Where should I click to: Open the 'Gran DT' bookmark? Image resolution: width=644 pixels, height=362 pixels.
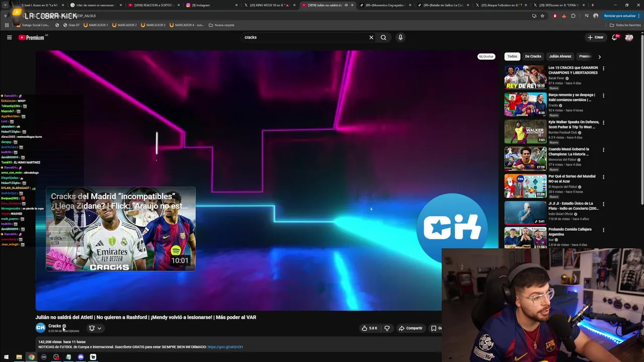(x=71, y=25)
